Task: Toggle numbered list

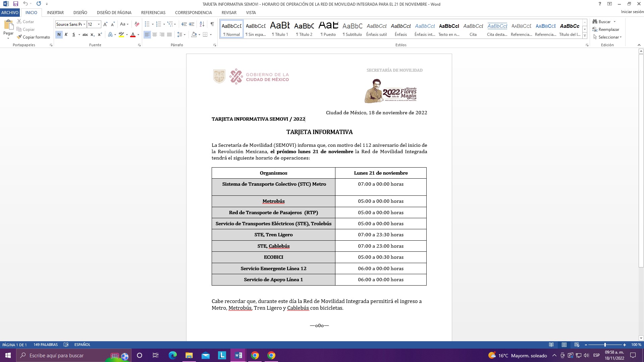Action: pos(159,24)
